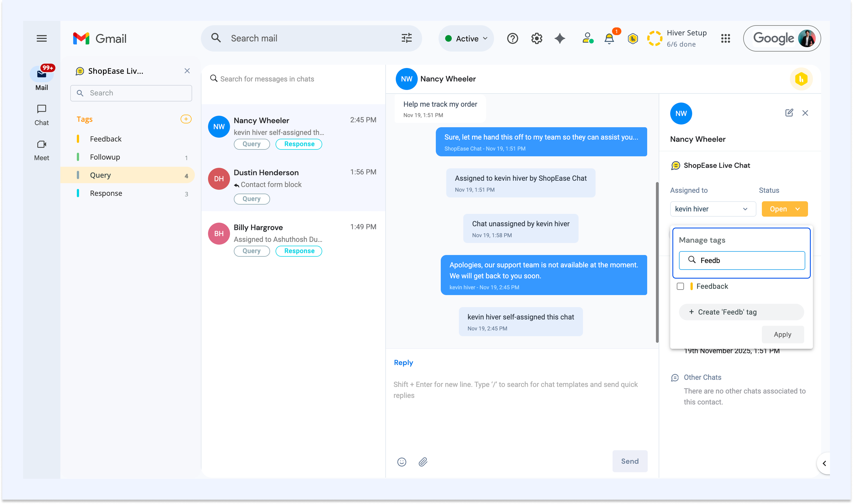Image resolution: width=853 pixels, height=504 pixels.
Task: Click the Hiver user availability icon
Action: pyautogui.click(x=588, y=38)
